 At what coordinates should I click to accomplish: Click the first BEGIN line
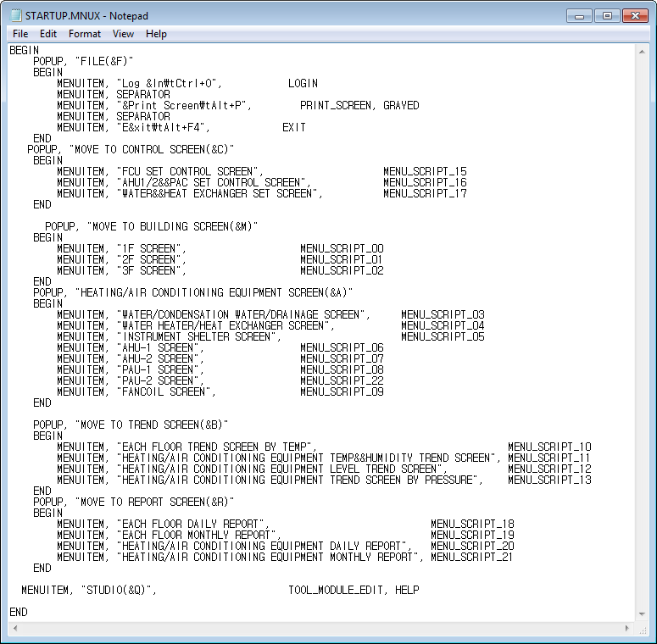(x=25, y=50)
